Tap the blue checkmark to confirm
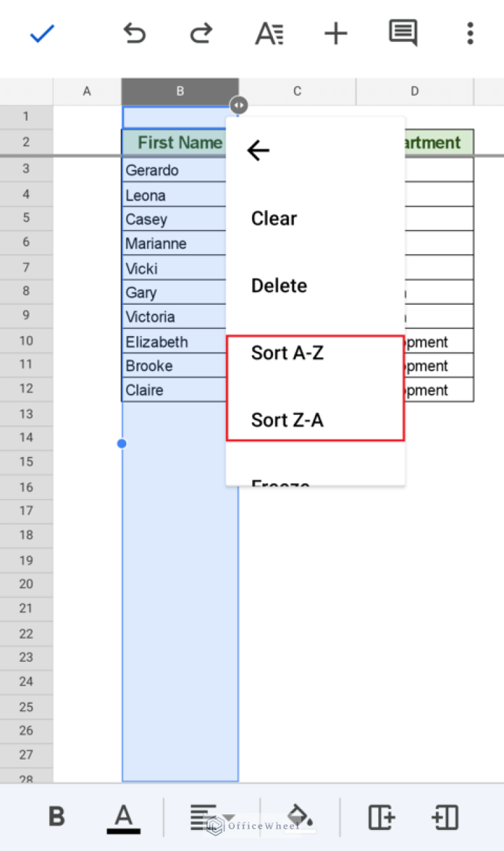Image resolution: width=504 pixels, height=851 pixels. click(42, 34)
